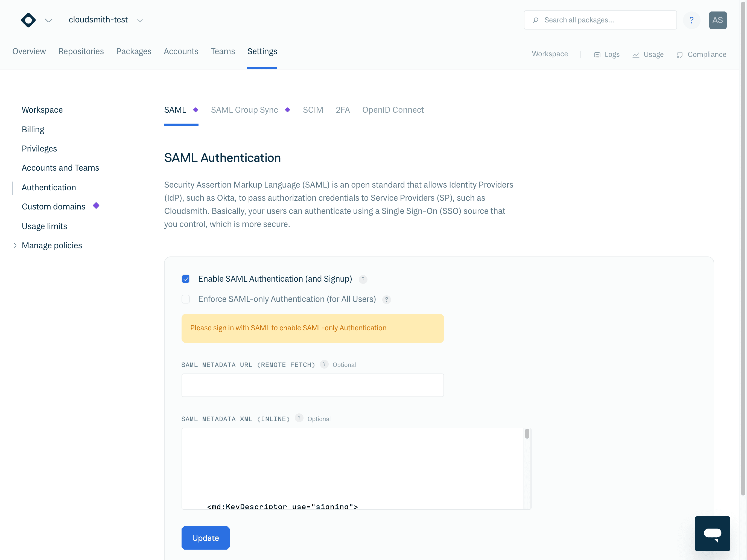Click help icon beside Enable SAML Authentication

pyautogui.click(x=363, y=279)
